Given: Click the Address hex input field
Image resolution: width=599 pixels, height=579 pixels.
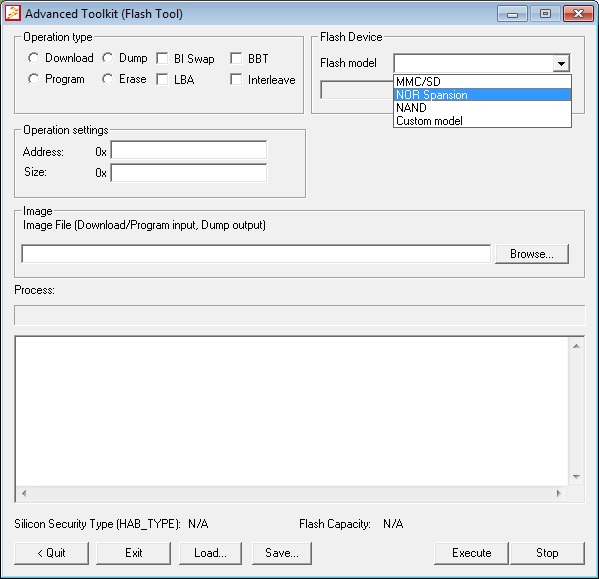Looking at the screenshot, I should (x=189, y=150).
